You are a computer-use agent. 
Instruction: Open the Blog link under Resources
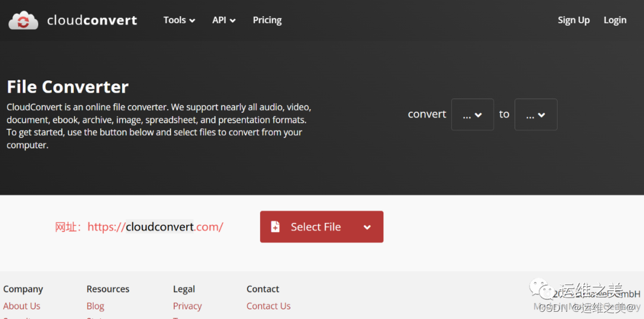tap(95, 306)
